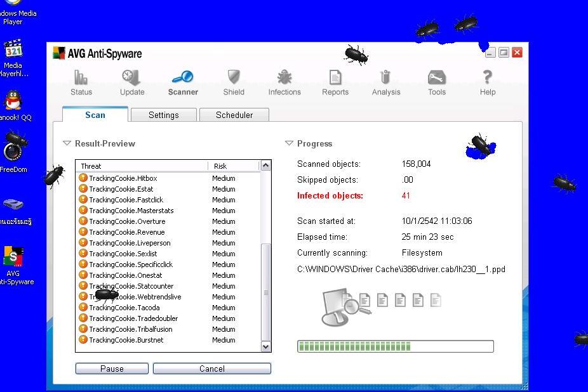Sort by Risk column header
Image resolution: width=588 pixels, height=392 pixels.
point(234,166)
